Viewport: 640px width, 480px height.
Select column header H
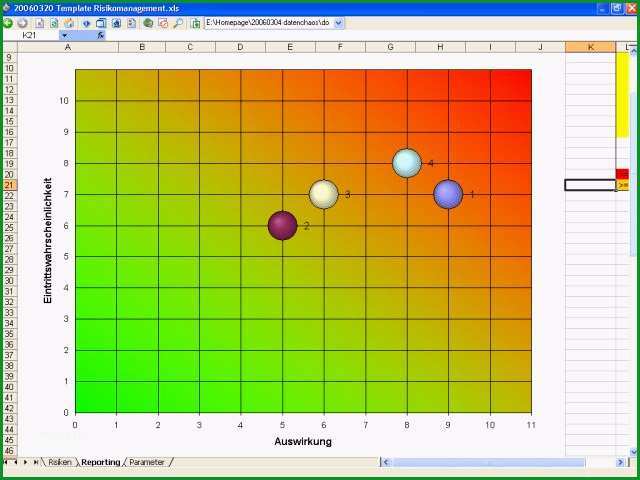click(440, 47)
